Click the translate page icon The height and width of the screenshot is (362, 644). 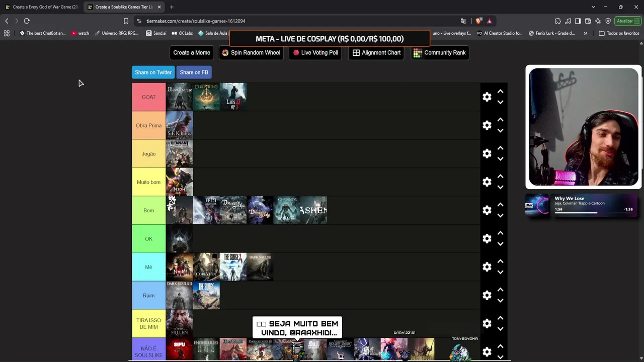(x=463, y=21)
